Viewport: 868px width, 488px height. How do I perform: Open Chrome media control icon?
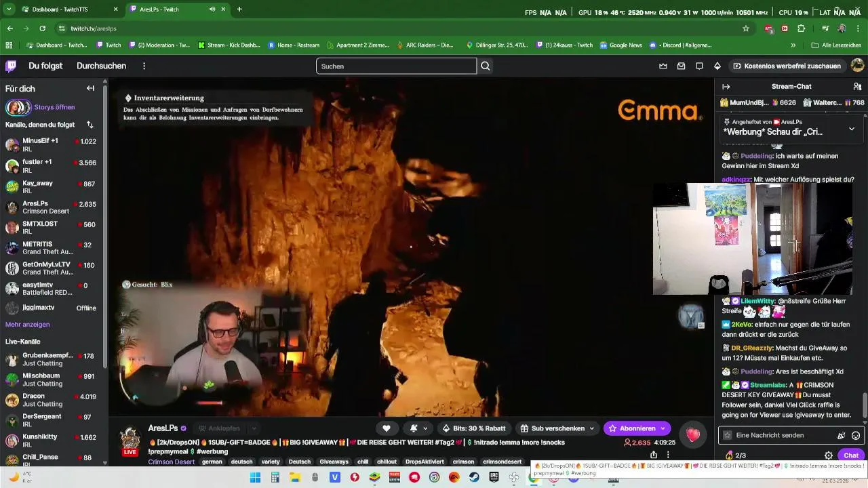tap(825, 28)
